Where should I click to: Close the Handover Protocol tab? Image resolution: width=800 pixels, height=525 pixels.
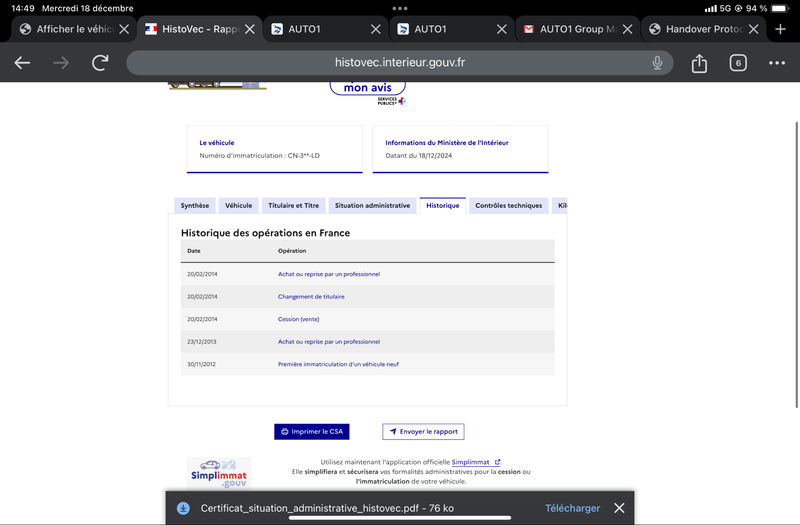(x=753, y=29)
